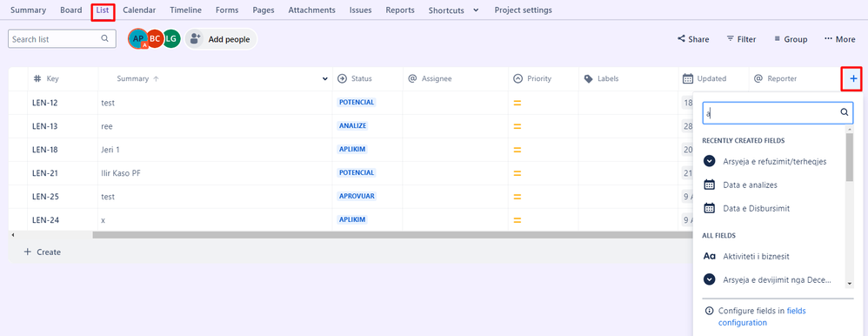Switch to the Attachments tab

311,10
